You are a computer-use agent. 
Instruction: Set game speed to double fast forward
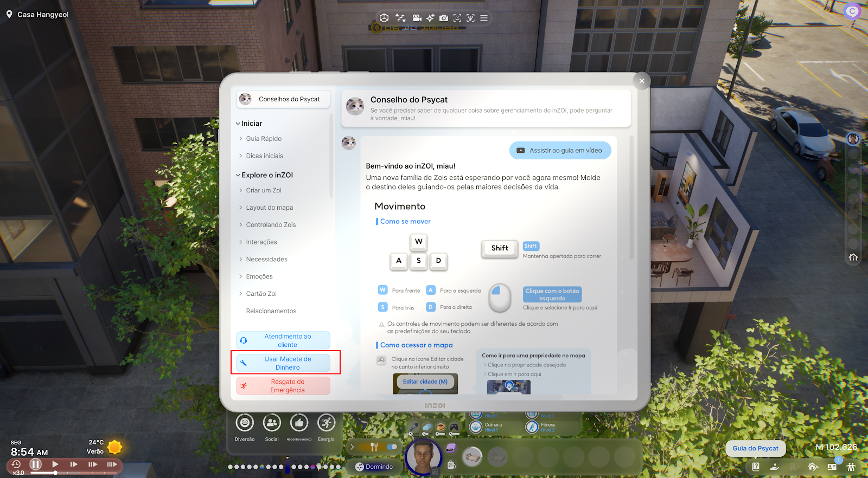93,464
